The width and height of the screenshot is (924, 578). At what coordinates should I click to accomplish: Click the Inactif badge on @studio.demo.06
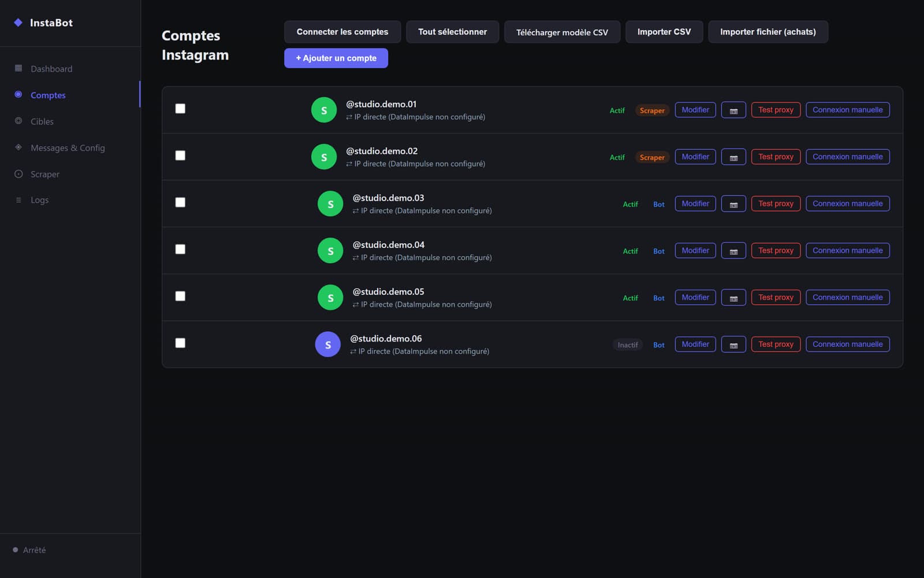pyautogui.click(x=628, y=345)
